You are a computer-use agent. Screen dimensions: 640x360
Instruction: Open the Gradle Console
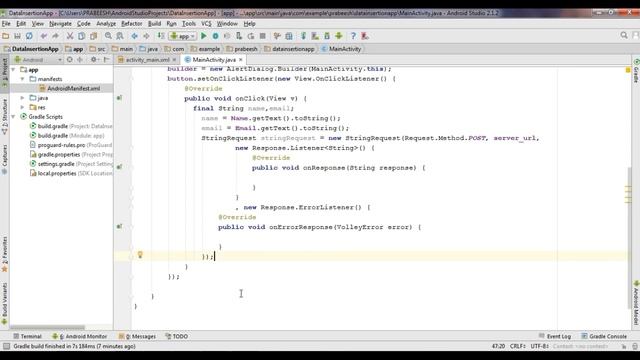(x=604, y=336)
